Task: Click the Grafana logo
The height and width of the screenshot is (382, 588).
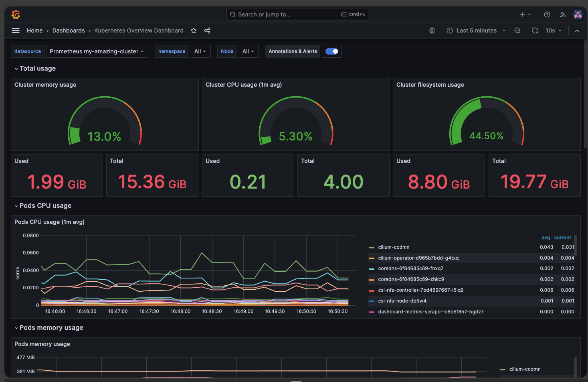Action: click(16, 14)
